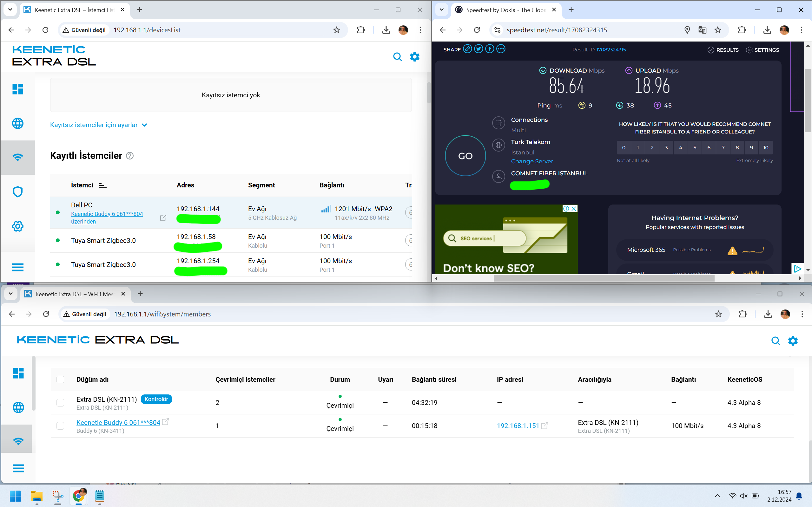Open File Explorer from taskbar

pos(36,496)
